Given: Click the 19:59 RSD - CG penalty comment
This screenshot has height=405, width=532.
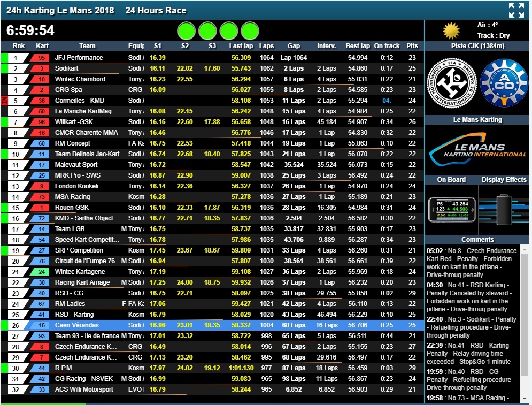Looking at the screenshot, I should pyautogui.click(x=472, y=379).
